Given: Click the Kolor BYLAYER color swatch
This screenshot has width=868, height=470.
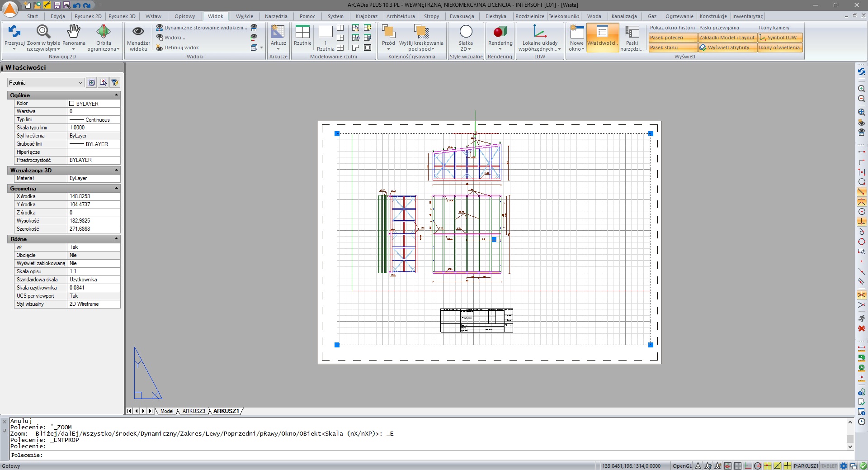Looking at the screenshot, I should coord(71,104).
